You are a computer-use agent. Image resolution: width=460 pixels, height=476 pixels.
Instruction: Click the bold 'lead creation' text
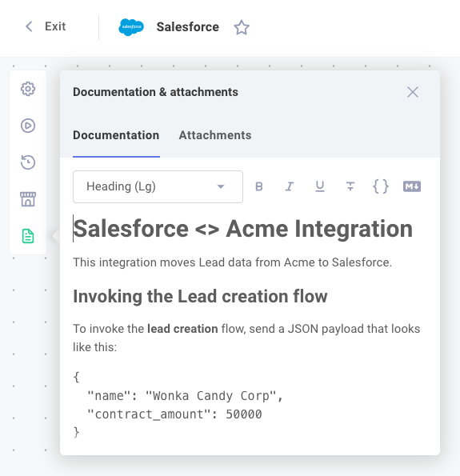182,329
